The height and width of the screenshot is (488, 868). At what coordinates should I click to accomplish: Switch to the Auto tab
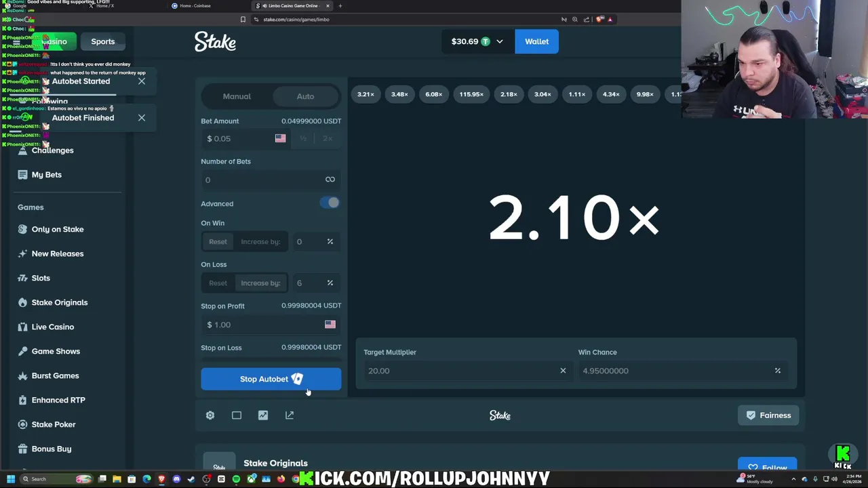(x=305, y=96)
